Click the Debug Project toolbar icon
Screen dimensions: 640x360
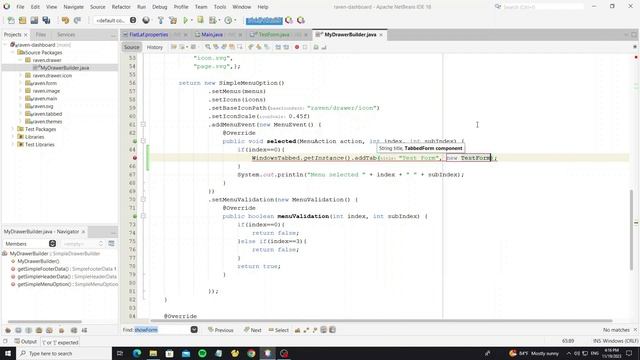[x=213, y=20]
